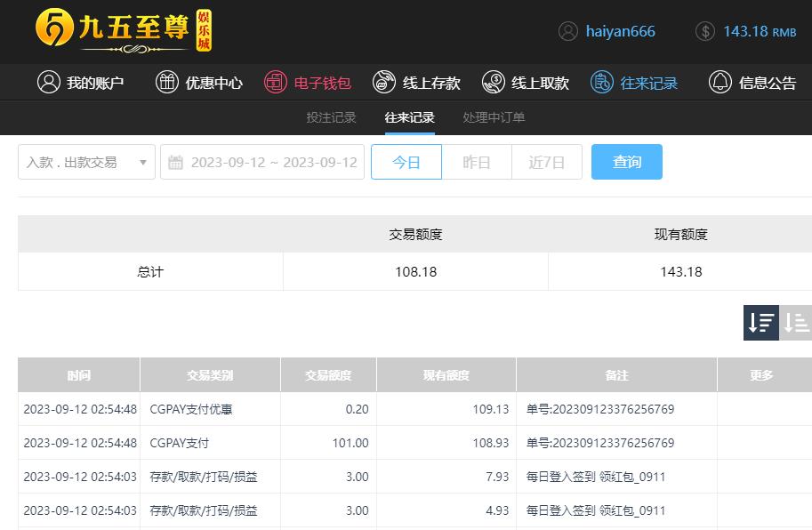This screenshot has height=530, width=812.
Task: Toggle descending sort order button
Action: (x=761, y=323)
